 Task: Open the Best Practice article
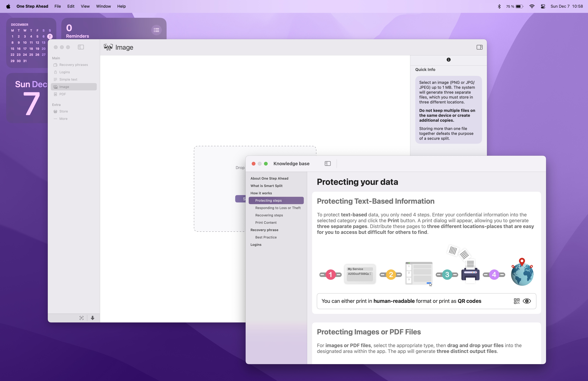pos(266,237)
